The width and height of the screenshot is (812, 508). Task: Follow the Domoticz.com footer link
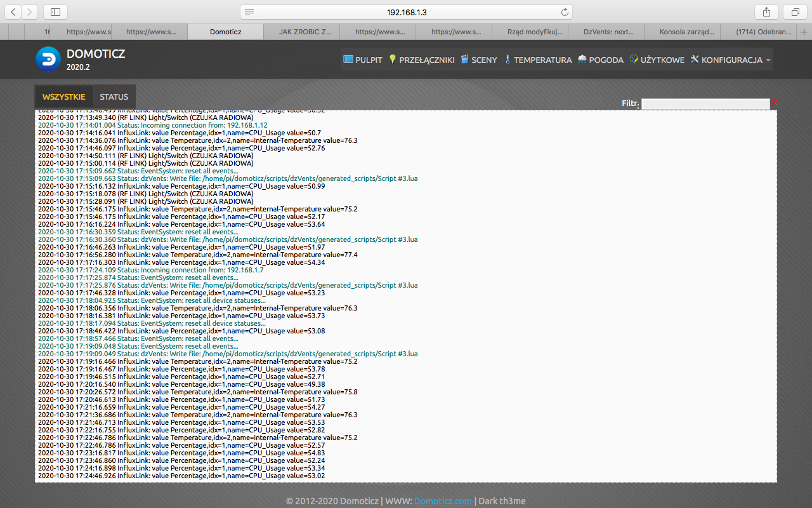443,501
